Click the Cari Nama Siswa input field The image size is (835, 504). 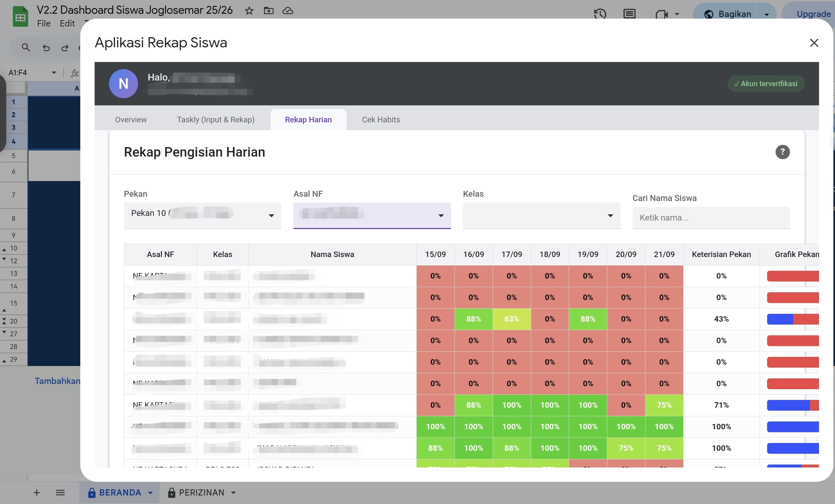711,218
